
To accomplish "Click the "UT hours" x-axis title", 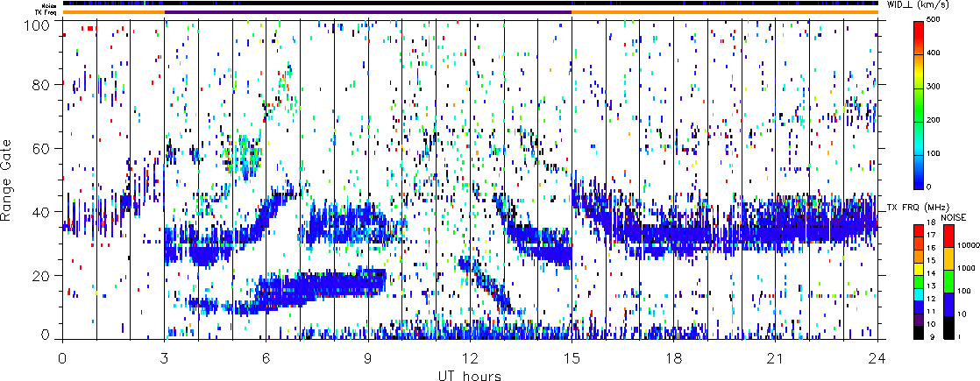I will [x=470, y=375].
